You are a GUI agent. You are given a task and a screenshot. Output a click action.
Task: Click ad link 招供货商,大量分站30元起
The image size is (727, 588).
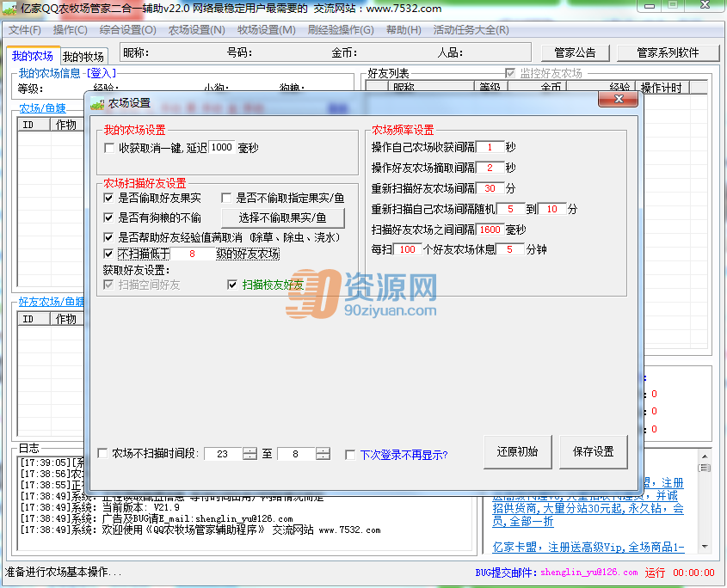[x=588, y=508]
